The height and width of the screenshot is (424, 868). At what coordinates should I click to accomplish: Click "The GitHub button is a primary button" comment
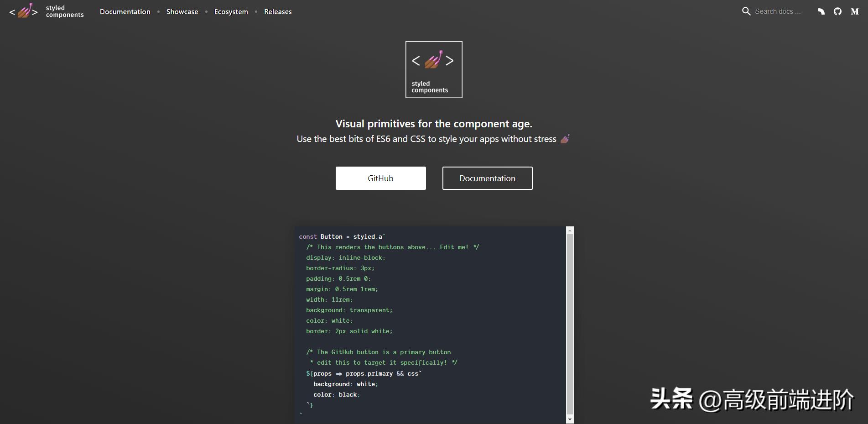tap(379, 352)
